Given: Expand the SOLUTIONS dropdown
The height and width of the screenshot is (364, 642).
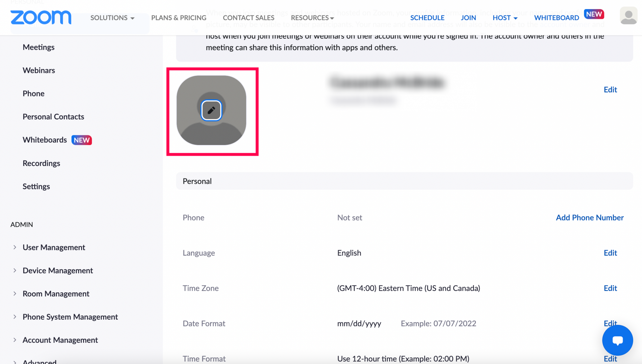Looking at the screenshot, I should [112, 18].
